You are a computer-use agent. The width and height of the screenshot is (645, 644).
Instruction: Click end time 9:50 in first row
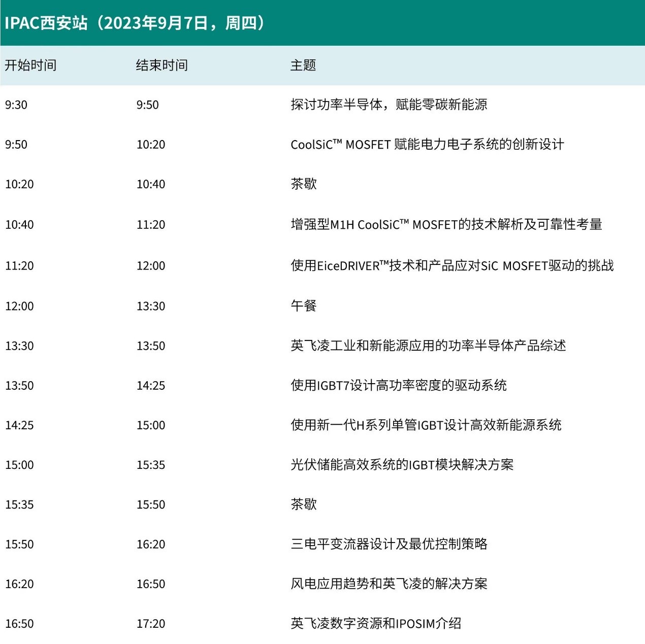tap(148, 105)
